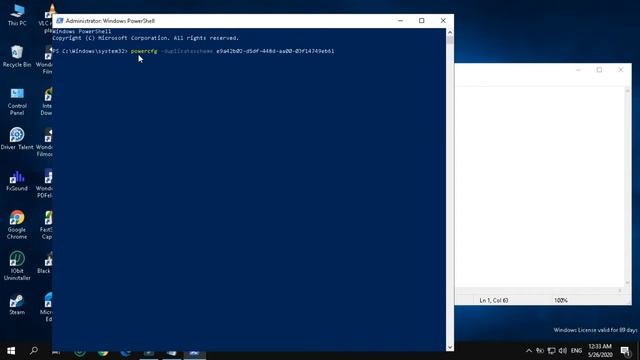Screen dimensions: 640x360
Task: Switch to Chrome on the taskbar
Action: [x=103, y=352]
